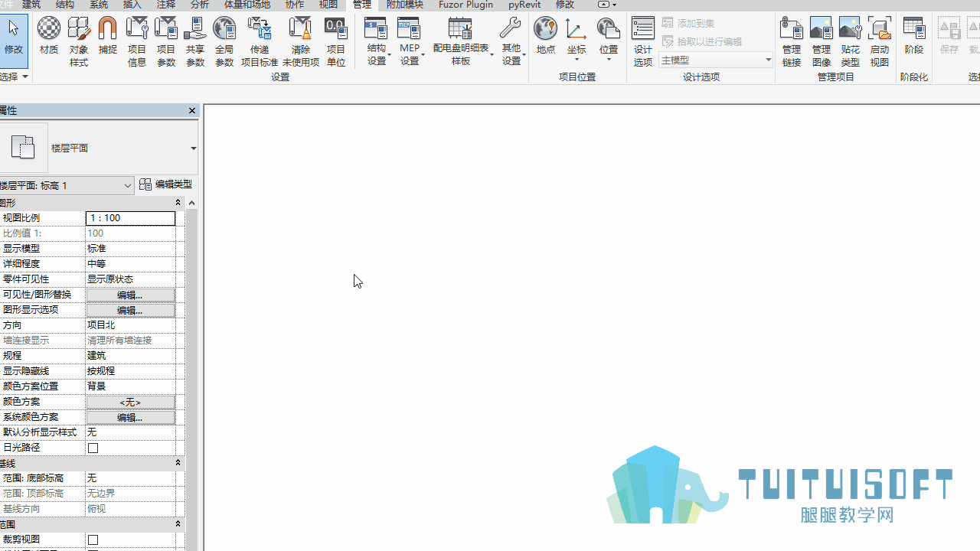Select the 修改 (Modify) tool
The image size is (980, 551).
point(14,40)
